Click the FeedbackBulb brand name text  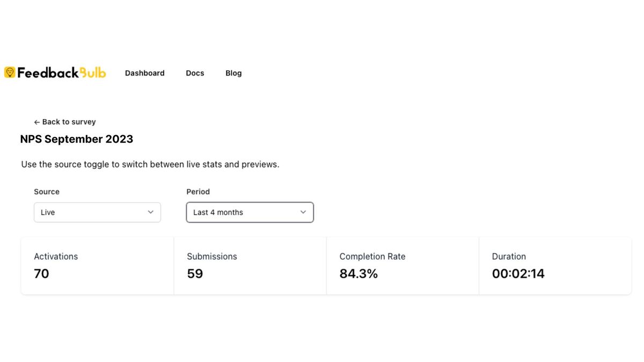(62, 73)
